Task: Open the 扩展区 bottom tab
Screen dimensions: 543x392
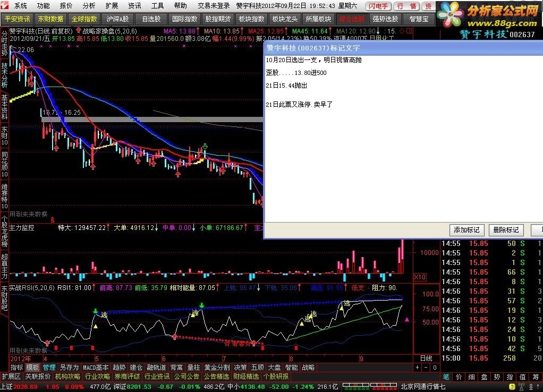Action: tap(12, 377)
